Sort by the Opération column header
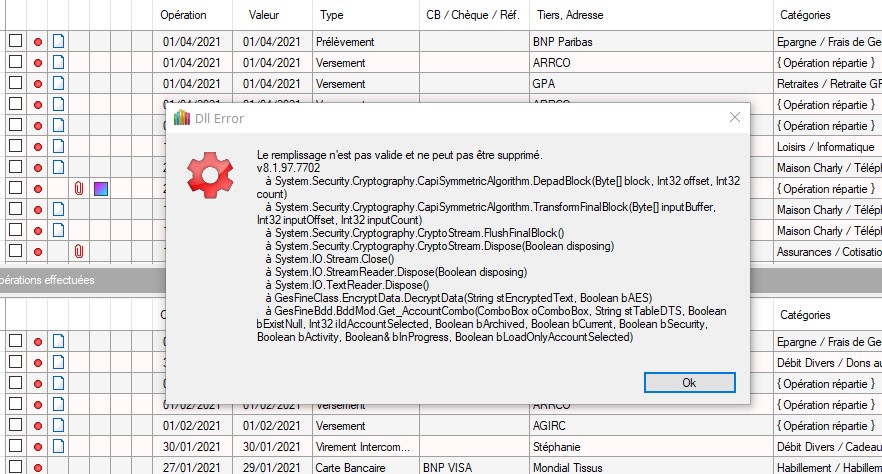 [184, 15]
